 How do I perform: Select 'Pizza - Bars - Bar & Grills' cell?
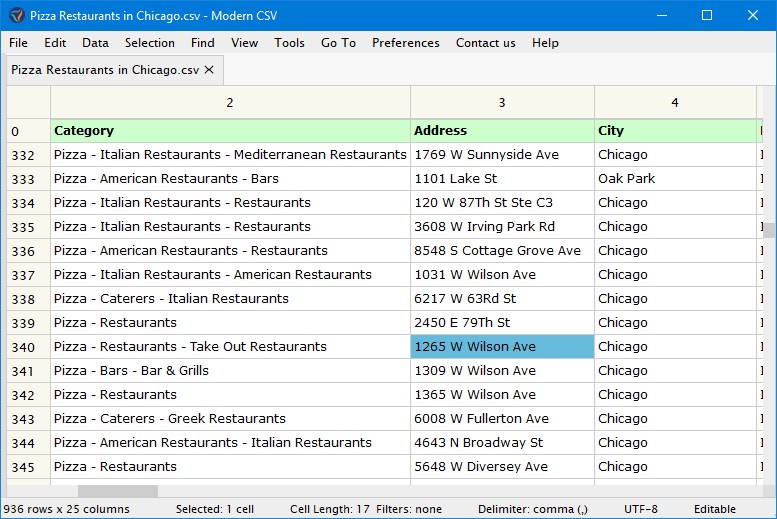pyautogui.click(x=230, y=371)
